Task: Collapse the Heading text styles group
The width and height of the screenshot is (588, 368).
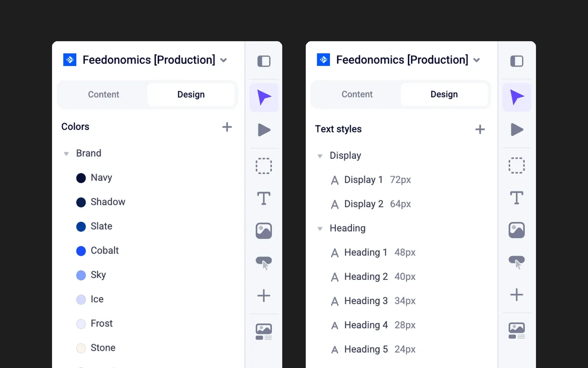Action: [320, 229]
